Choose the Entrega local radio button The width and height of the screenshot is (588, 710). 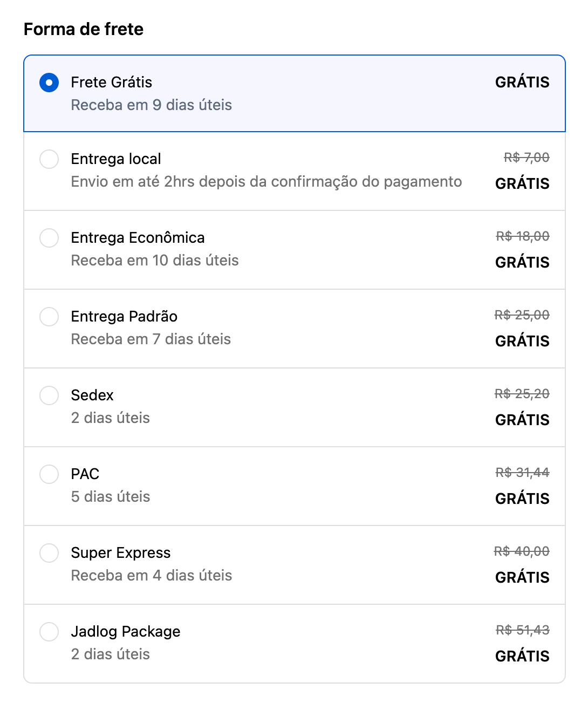pos(49,159)
